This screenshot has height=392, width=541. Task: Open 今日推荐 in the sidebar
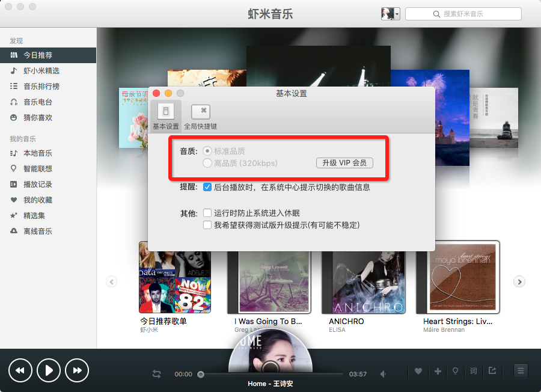pos(48,55)
